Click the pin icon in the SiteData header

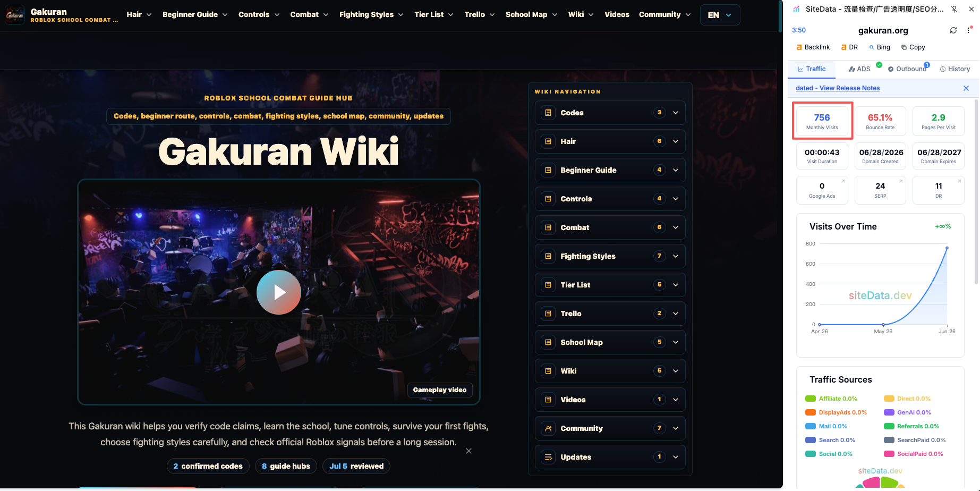coord(955,9)
